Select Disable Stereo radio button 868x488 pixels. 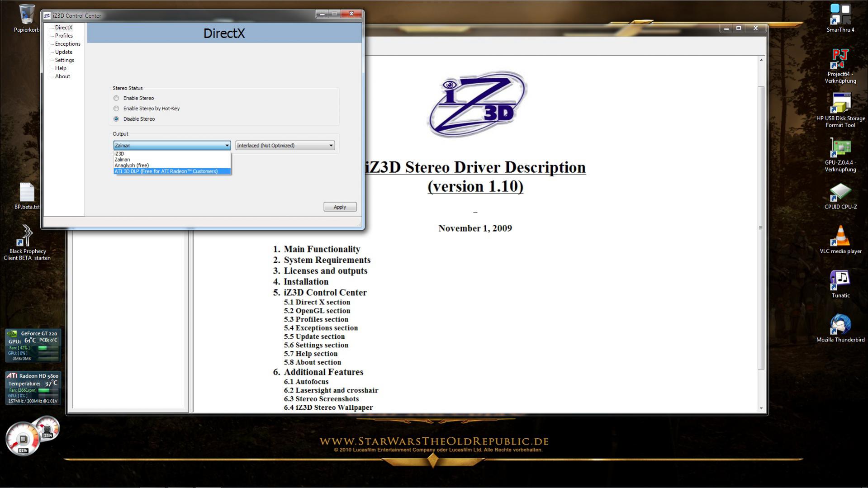coord(116,119)
